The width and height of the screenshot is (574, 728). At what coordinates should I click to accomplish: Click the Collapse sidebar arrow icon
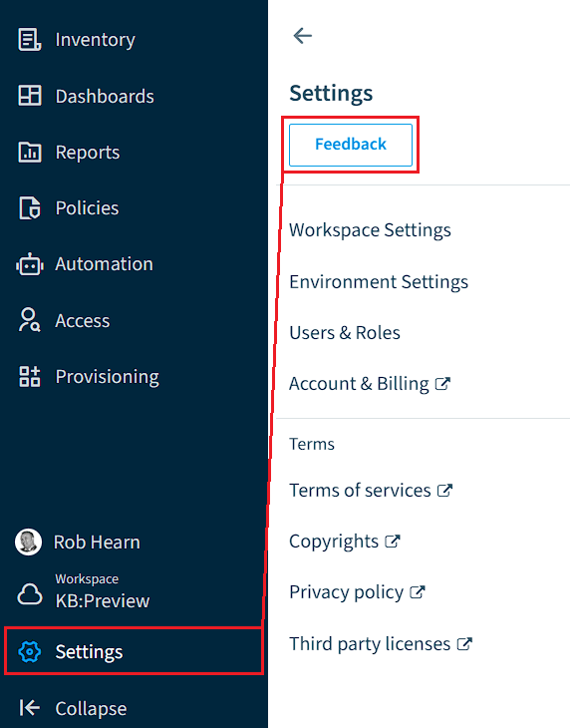pyautogui.click(x=30, y=708)
